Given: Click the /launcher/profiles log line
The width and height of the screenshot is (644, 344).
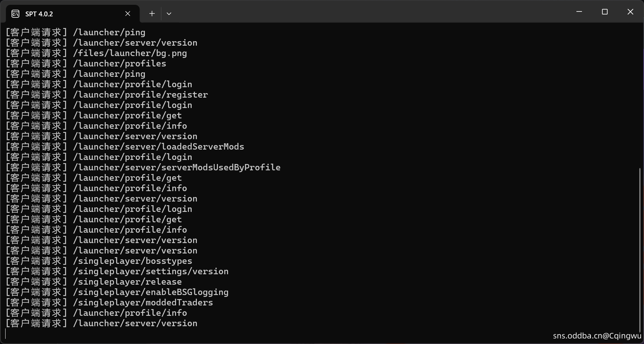Looking at the screenshot, I should (119, 63).
